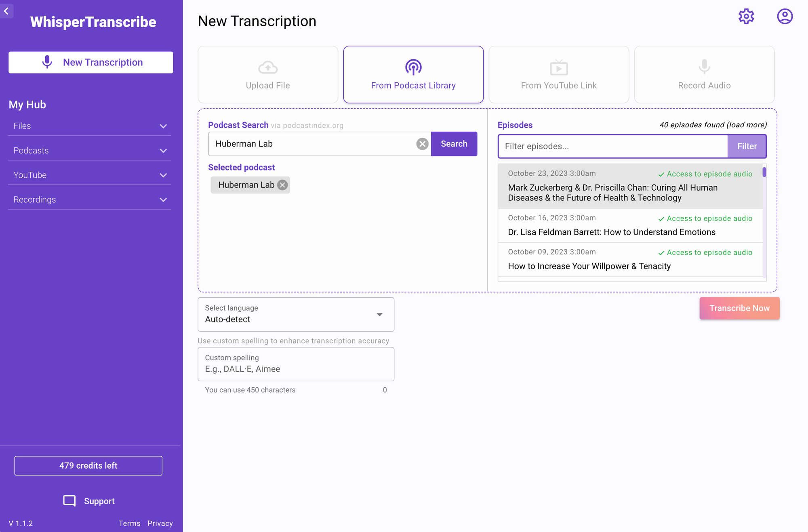
Task: Switch to the Upload File tab
Action: [268, 74]
